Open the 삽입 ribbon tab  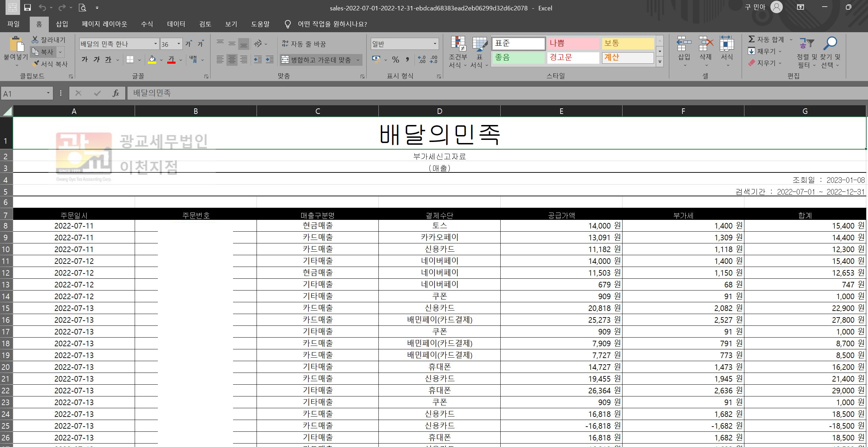62,24
